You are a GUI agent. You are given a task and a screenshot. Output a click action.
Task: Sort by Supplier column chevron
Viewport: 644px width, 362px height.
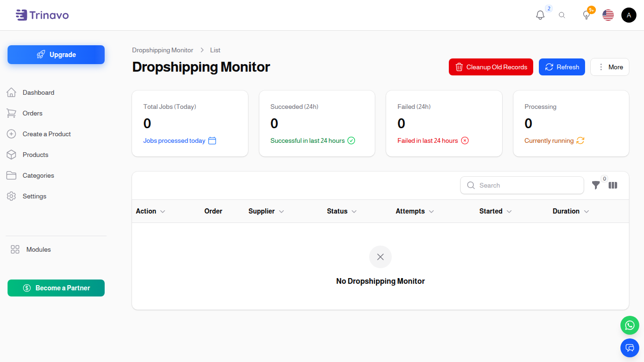click(281, 211)
